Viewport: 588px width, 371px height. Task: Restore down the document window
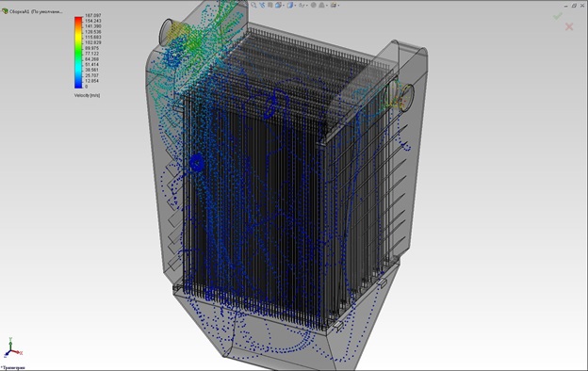click(574, 6)
